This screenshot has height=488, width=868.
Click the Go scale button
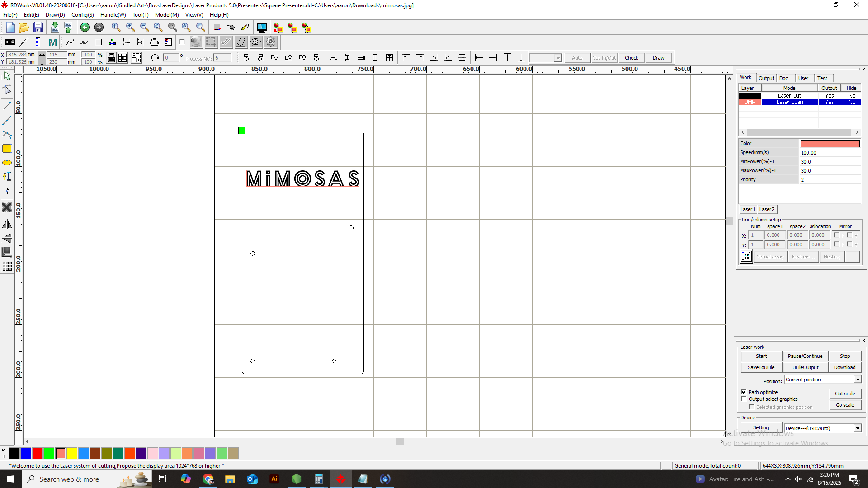coord(845,405)
